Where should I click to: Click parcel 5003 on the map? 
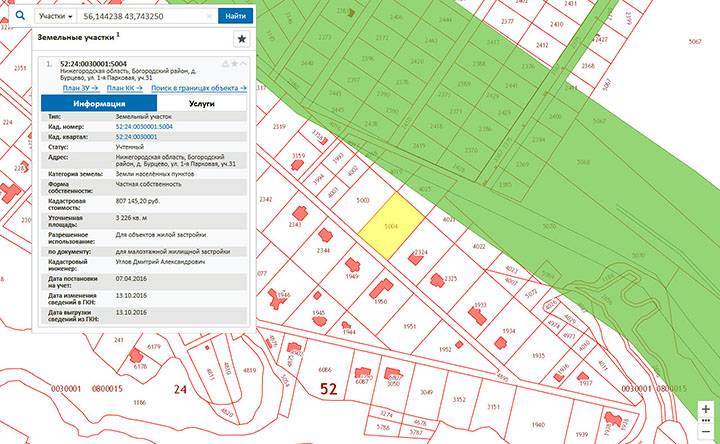pyautogui.click(x=363, y=200)
